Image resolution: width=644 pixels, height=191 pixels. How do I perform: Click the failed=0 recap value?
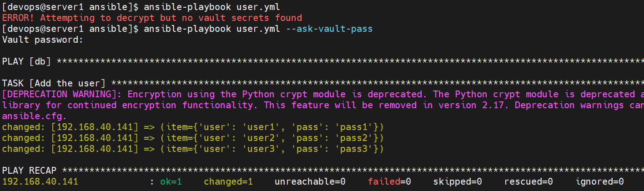[389, 182]
